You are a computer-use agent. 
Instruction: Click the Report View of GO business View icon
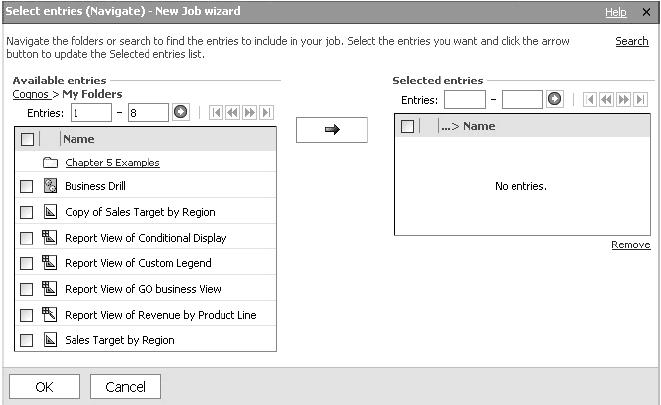49,289
